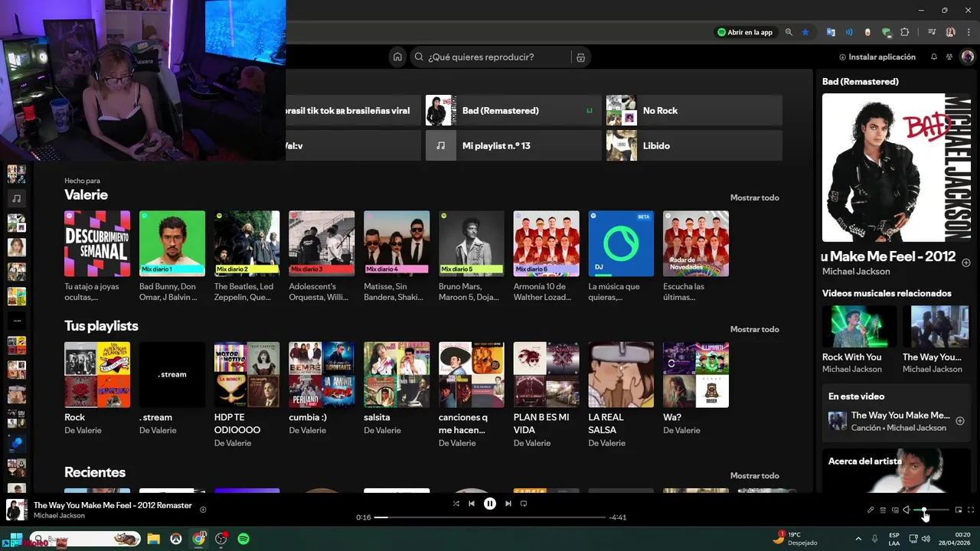Open the user profile avatar in Spotify
Viewport: 980px width, 551px height.
pyautogui.click(x=968, y=57)
